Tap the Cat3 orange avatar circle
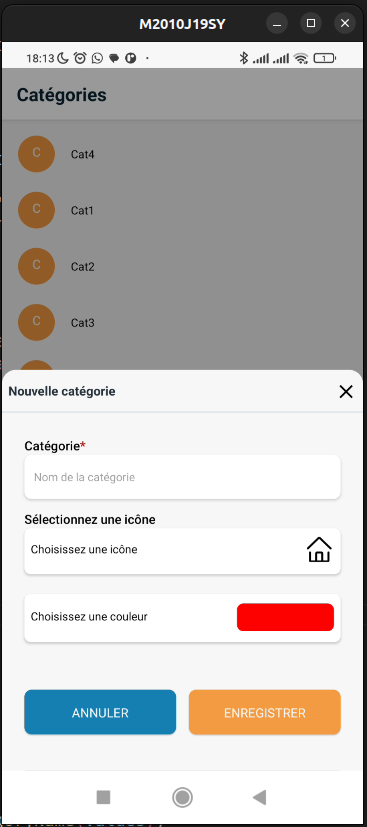This screenshot has height=827, width=367. [x=36, y=322]
